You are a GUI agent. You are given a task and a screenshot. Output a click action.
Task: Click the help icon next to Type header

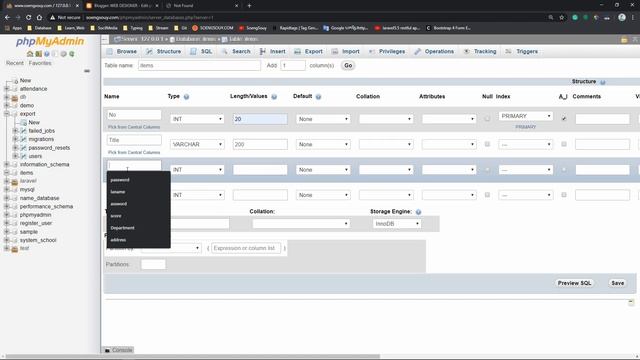[186, 97]
